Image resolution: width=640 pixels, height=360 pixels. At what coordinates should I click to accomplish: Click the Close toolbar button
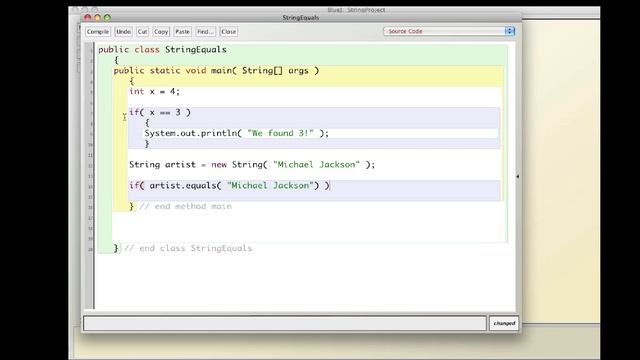pos(229,31)
